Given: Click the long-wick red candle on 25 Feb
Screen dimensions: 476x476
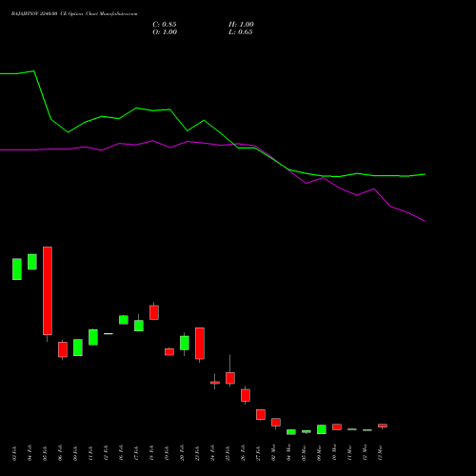Looking at the screenshot, I should [x=230, y=378].
